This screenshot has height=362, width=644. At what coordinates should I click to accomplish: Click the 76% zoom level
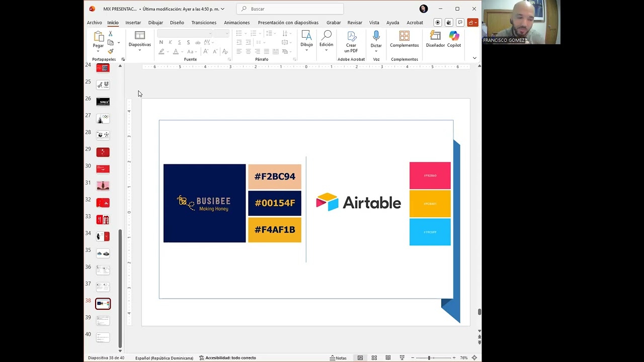point(463,358)
